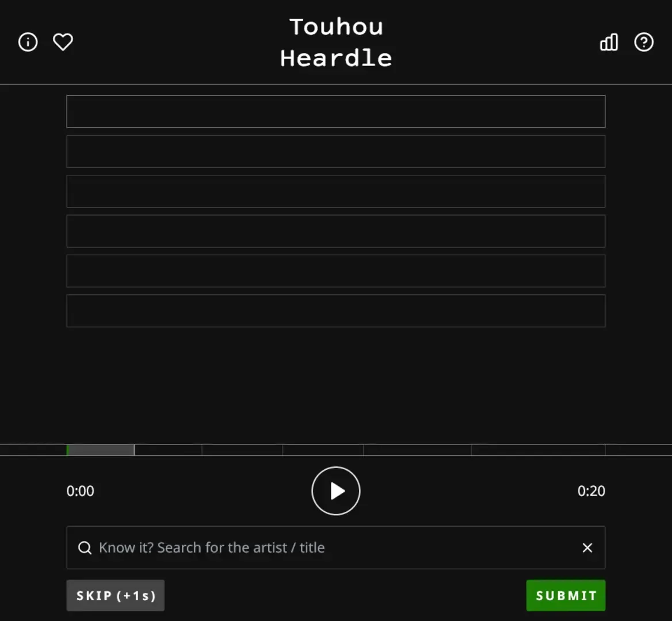The image size is (672, 621).
Task: Focus the artist / title search field
Action: [x=336, y=548]
